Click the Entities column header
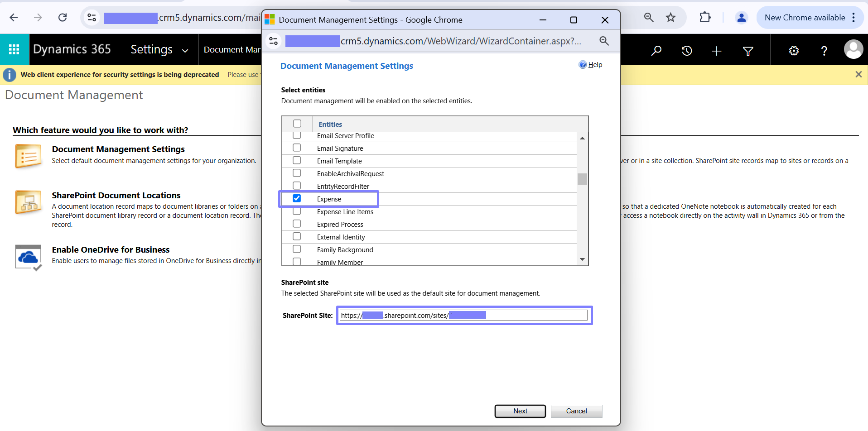 (x=330, y=124)
